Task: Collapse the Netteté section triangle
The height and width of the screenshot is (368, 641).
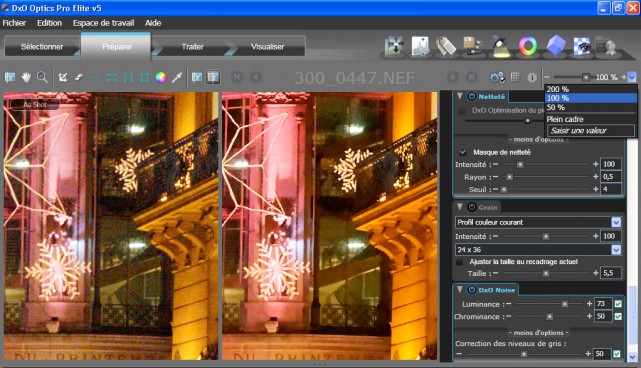Action: click(459, 96)
